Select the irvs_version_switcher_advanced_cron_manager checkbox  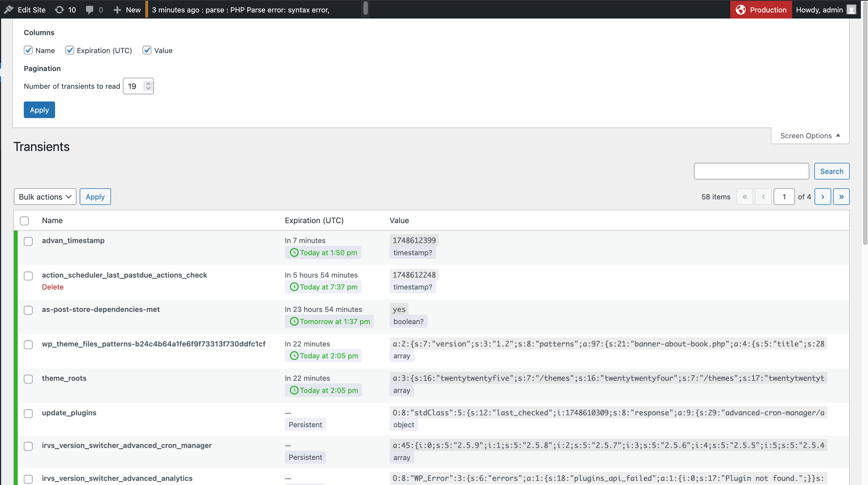tap(28, 446)
